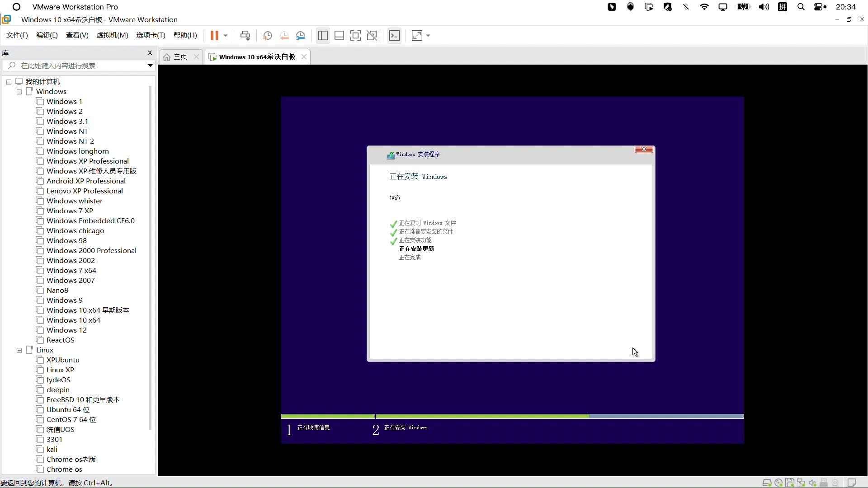The height and width of the screenshot is (488, 868).
Task: Select Nano8 VM
Action: [57, 291]
